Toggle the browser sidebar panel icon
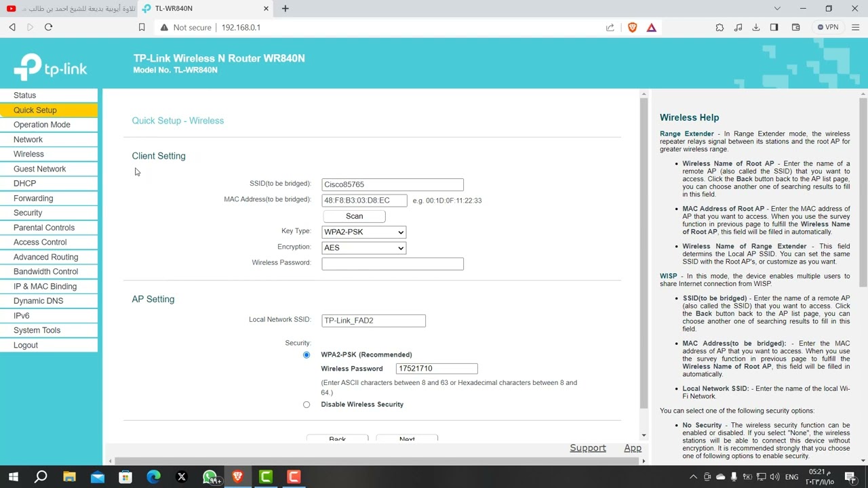Viewport: 868px width, 488px height. tap(774, 27)
